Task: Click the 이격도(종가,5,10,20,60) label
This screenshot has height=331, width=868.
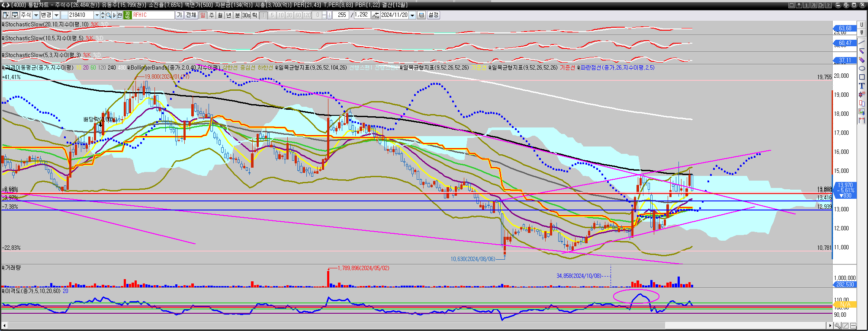Action: pos(33,291)
